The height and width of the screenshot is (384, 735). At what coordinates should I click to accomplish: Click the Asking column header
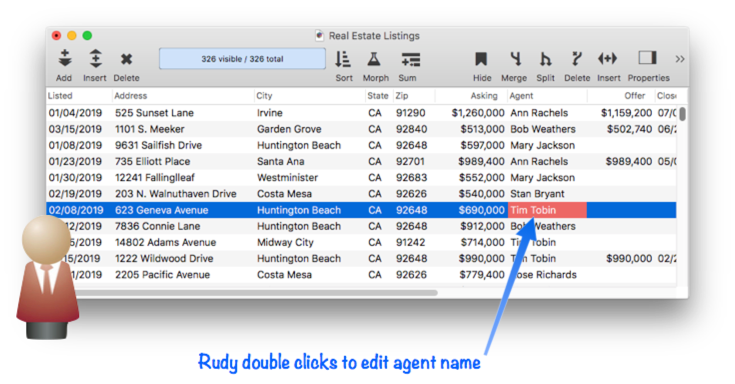[484, 96]
